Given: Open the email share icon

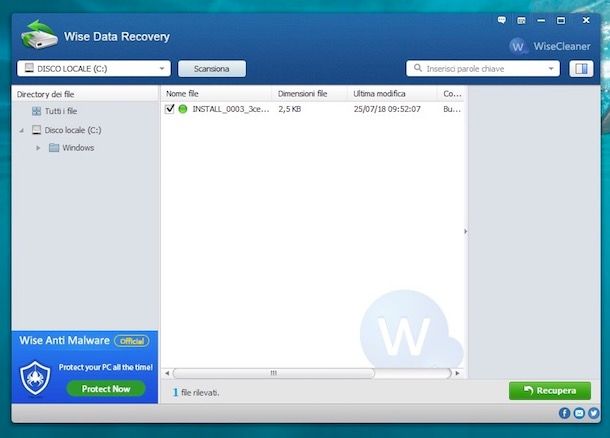Looking at the screenshot, I should click(x=579, y=413).
